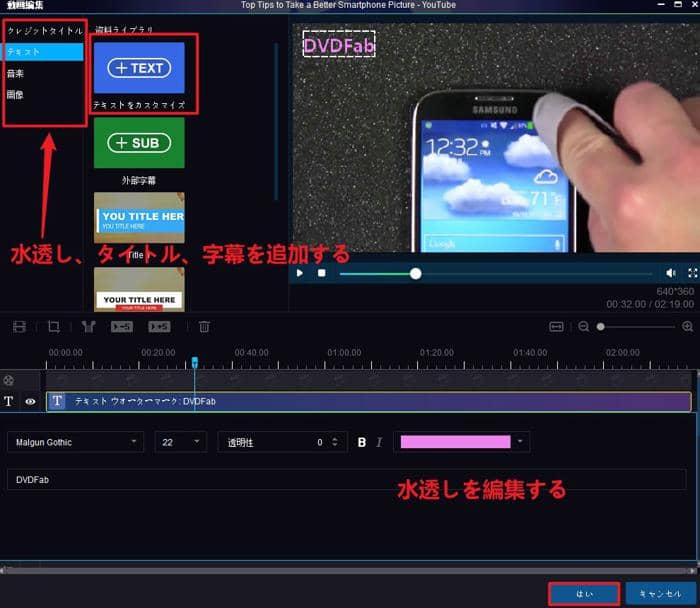Click the pink text color swatch
This screenshot has width=700, height=608.
(455, 442)
